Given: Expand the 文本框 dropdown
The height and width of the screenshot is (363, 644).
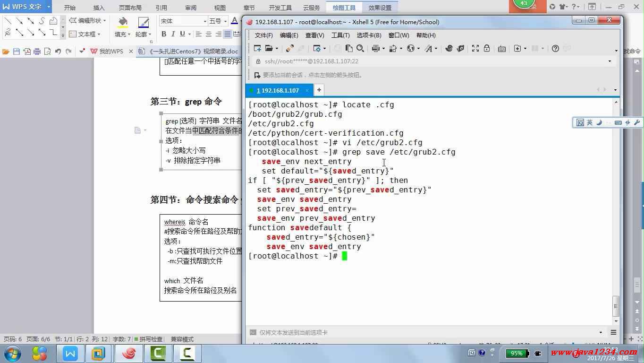Looking at the screenshot, I should coord(100,35).
